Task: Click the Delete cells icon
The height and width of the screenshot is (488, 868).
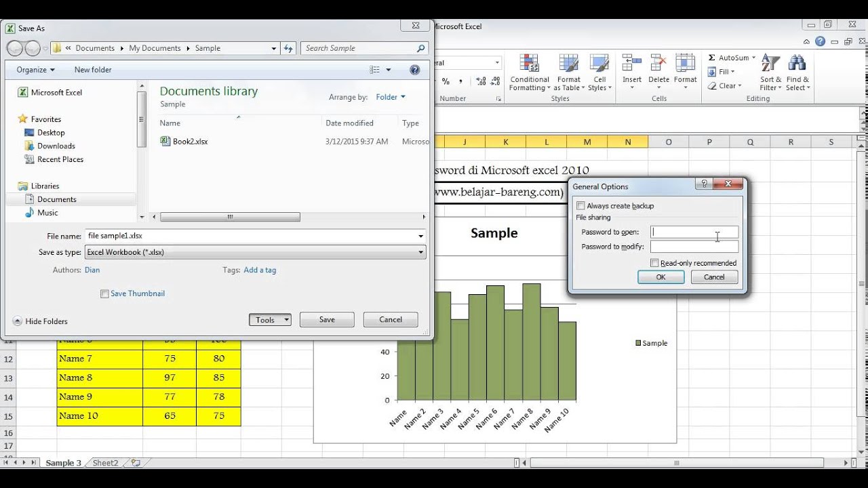Action: tap(658, 63)
